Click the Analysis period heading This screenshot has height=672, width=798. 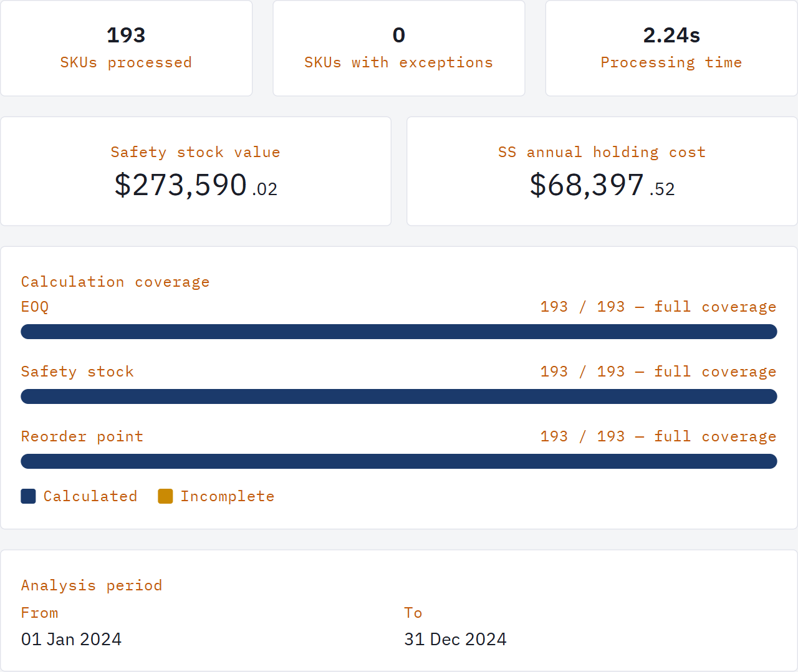92,585
